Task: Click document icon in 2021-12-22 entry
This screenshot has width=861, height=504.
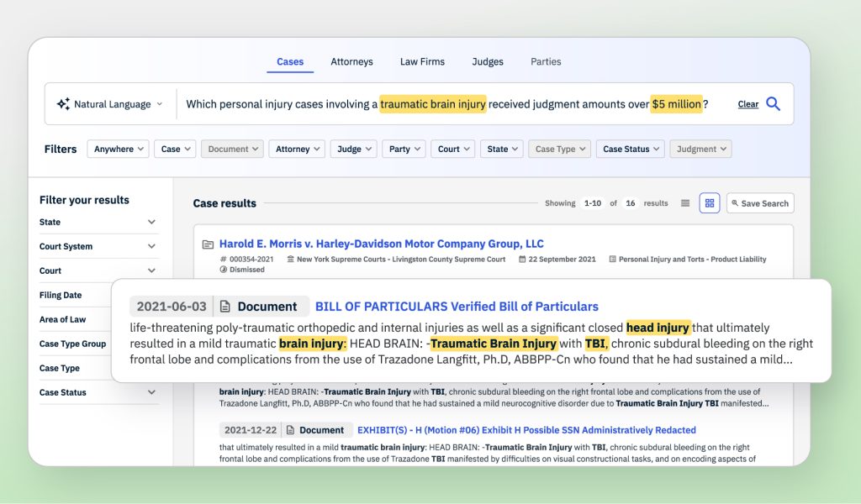Action: tap(290, 430)
